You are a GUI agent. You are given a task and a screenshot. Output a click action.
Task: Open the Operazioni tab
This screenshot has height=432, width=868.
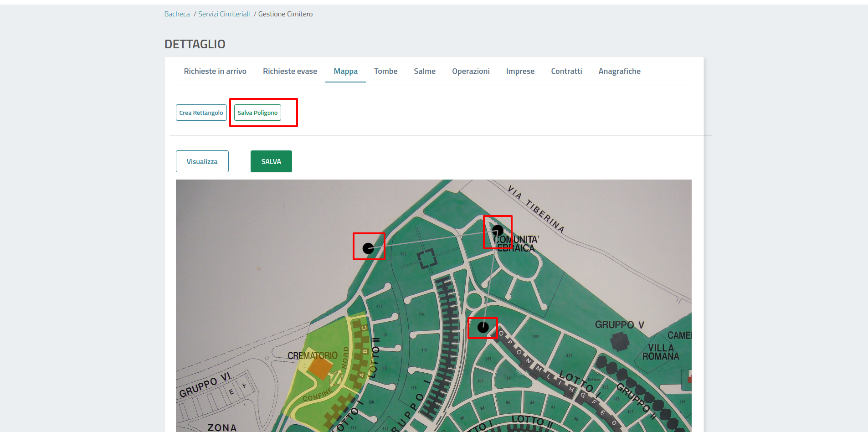point(471,71)
